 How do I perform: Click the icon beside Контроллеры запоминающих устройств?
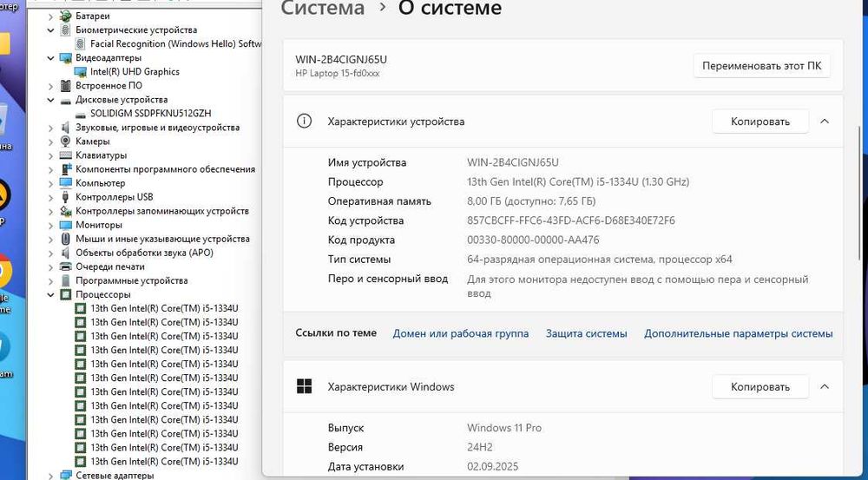[66, 211]
